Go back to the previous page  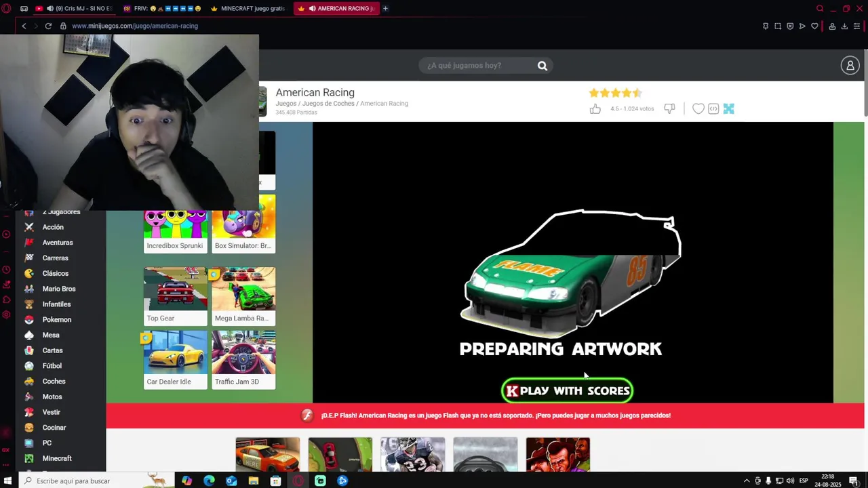(x=24, y=26)
